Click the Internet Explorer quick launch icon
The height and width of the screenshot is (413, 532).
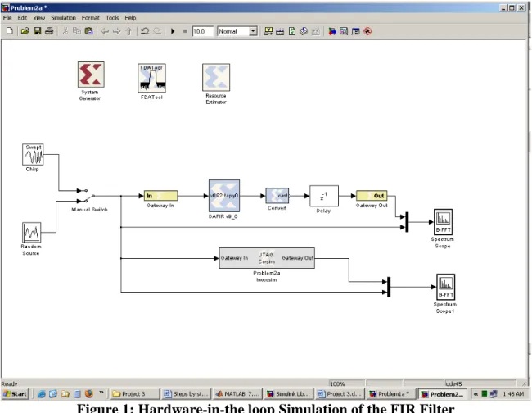pyautogui.click(x=42, y=394)
